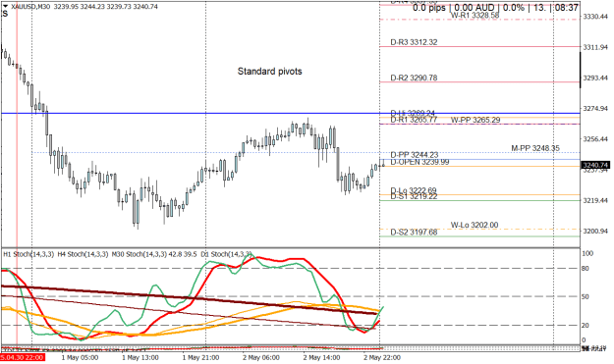Click the D-Lo 3222.69 label
This screenshot has width=614, height=364.
[414, 190]
